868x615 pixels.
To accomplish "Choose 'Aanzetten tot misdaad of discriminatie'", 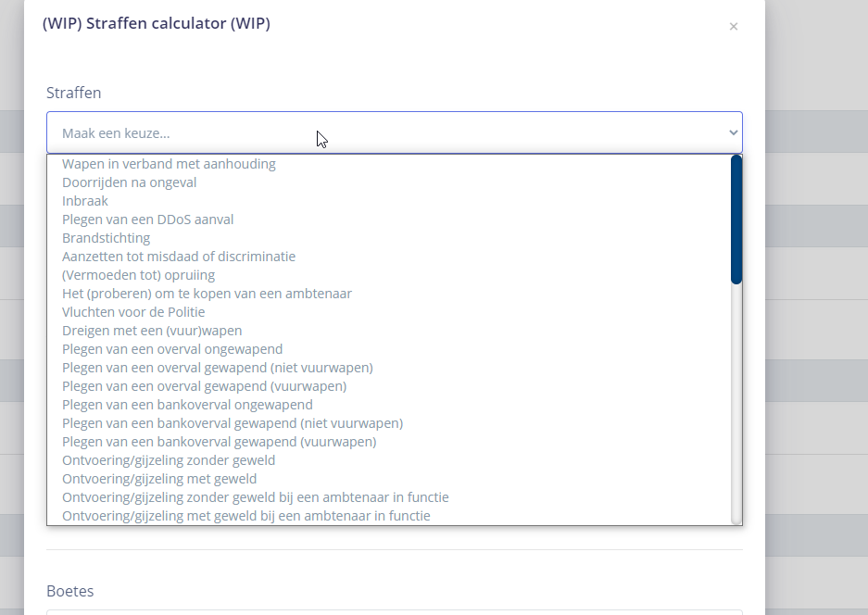I will tap(179, 257).
